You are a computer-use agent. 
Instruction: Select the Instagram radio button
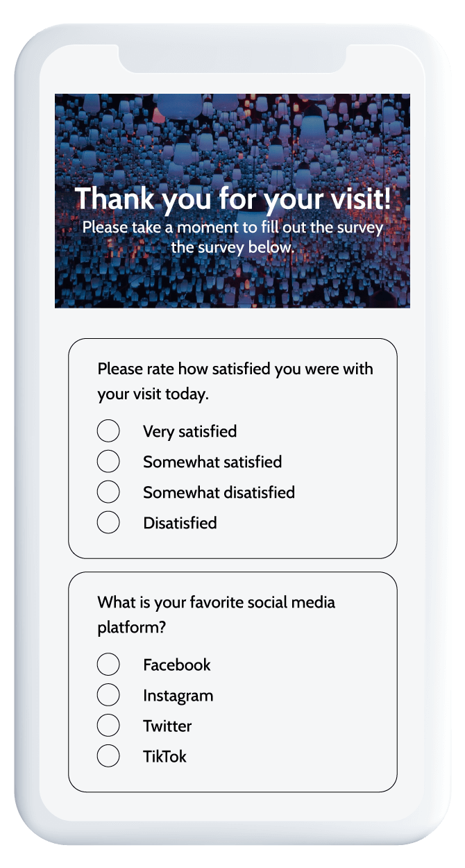click(108, 694)
